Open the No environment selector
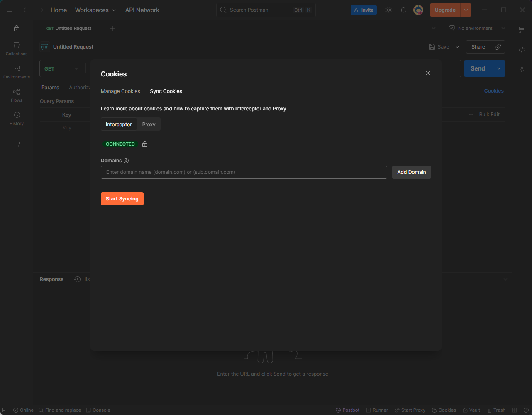The height and width of the screenshot is (415, 532). coord(477,28)
